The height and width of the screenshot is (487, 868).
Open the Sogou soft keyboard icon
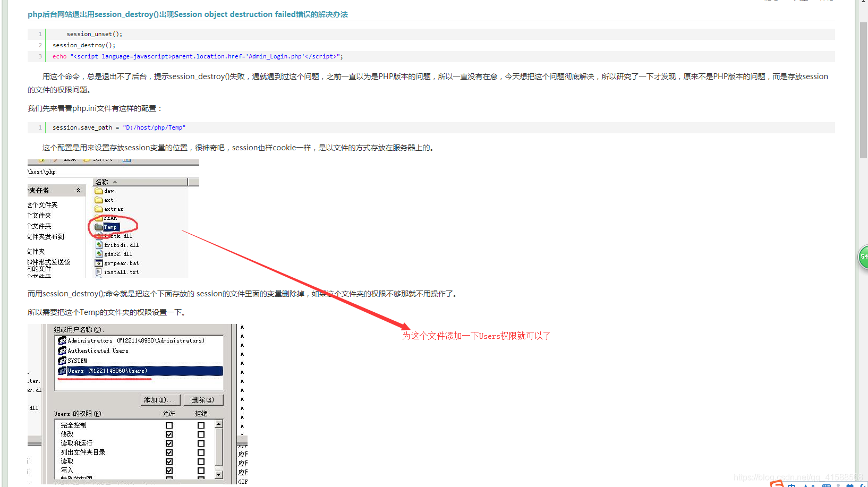[827, 484]
